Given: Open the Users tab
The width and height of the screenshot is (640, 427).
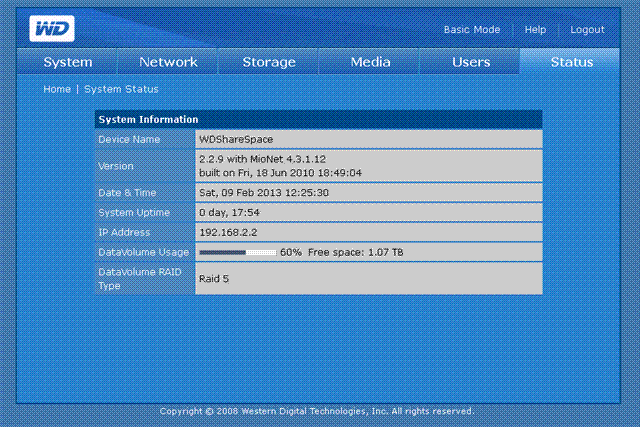Looking at the screenshot, I should (471, 62).
